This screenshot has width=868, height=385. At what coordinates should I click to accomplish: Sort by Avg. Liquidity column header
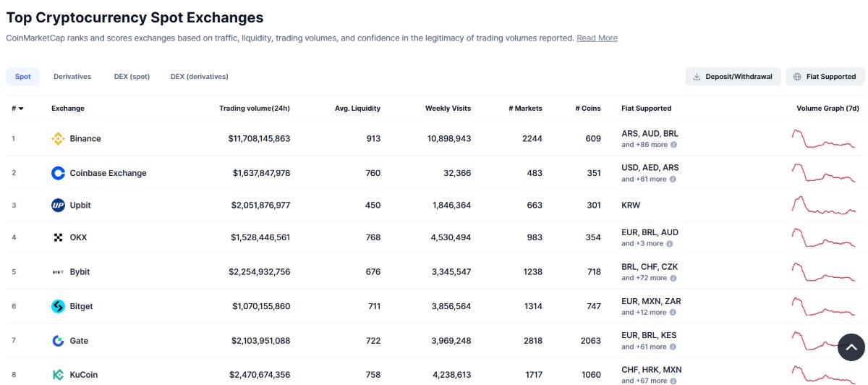point(357,109)
